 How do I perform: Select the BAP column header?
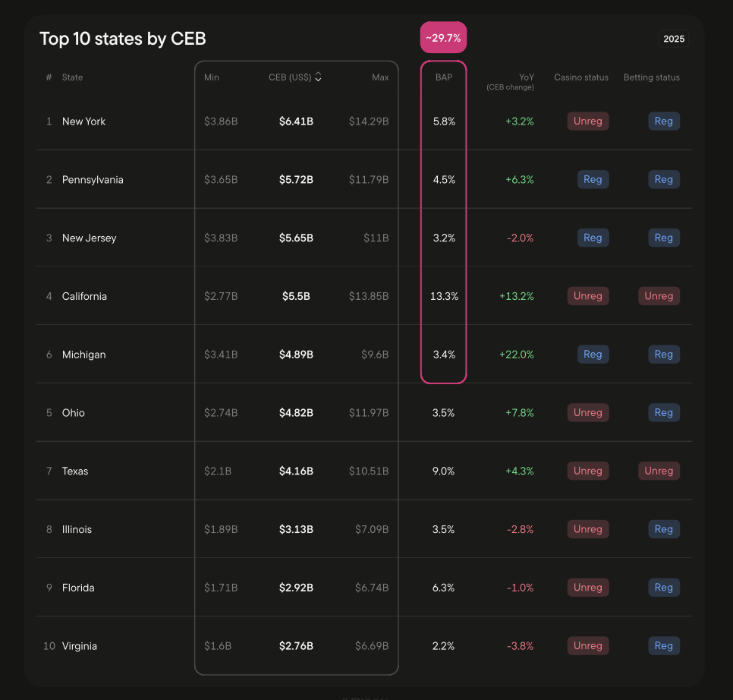click(x=444, y=77)
